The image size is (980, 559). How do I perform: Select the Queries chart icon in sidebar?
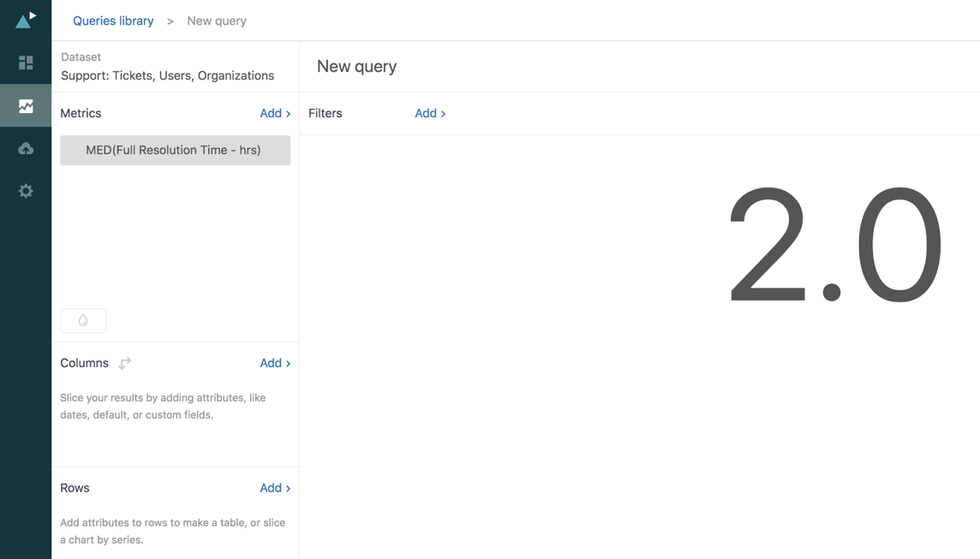[x=26, y=106]
